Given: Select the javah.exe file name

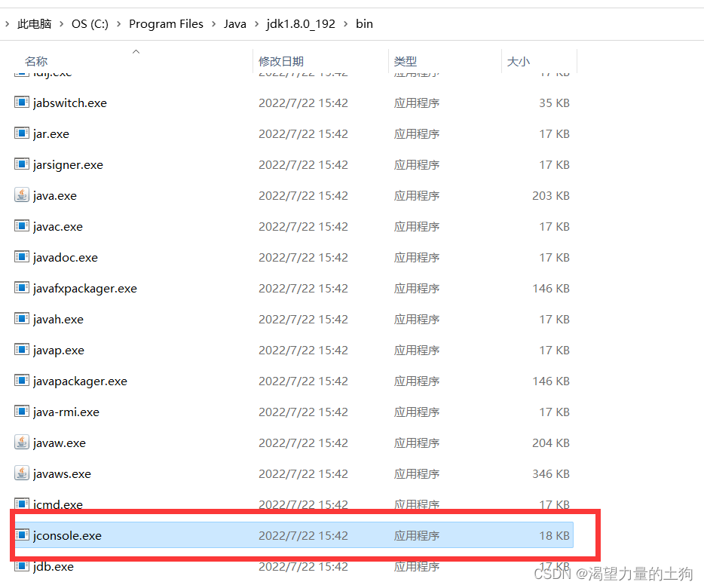Looking at the screenshot, I should pyautogui.click(x=58, y=320).
